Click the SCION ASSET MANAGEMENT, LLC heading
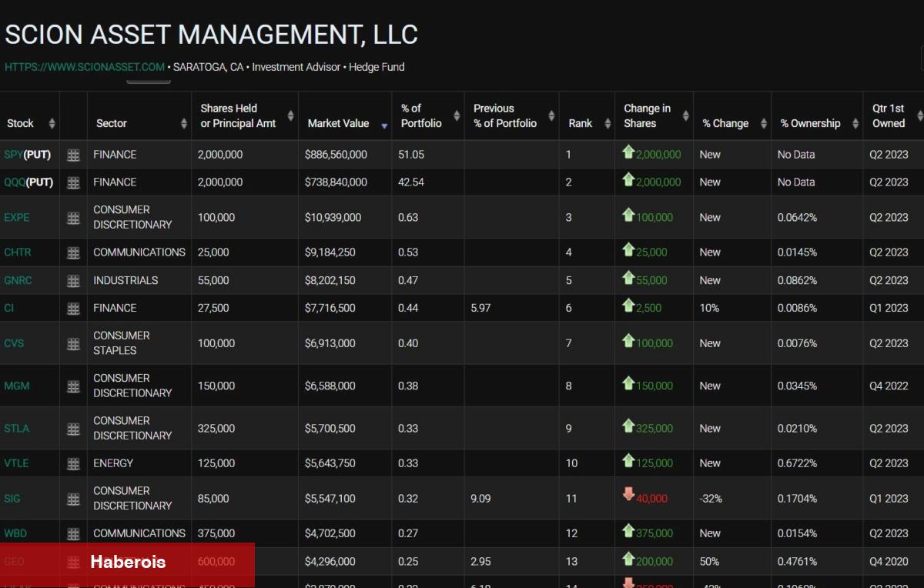 212,35
